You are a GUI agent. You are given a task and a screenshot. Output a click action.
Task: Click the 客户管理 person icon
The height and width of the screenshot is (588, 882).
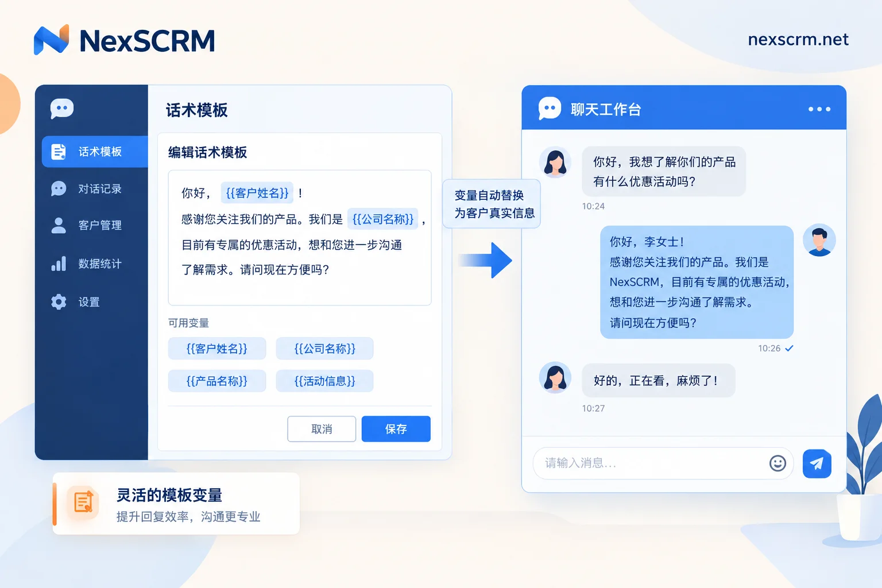(x=59, y=225)
